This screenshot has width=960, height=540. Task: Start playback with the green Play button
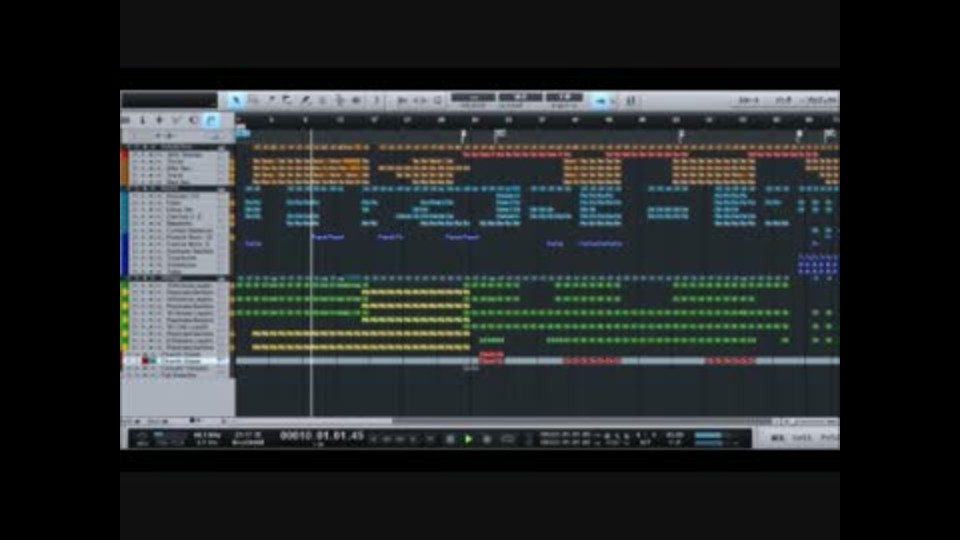(x=468, y=438)
